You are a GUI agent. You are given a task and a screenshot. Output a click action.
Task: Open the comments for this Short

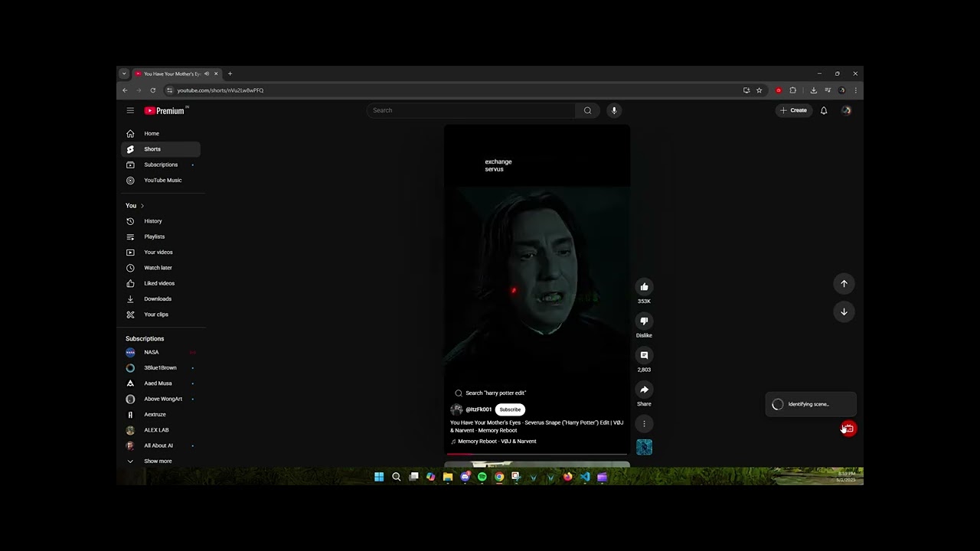644,355
